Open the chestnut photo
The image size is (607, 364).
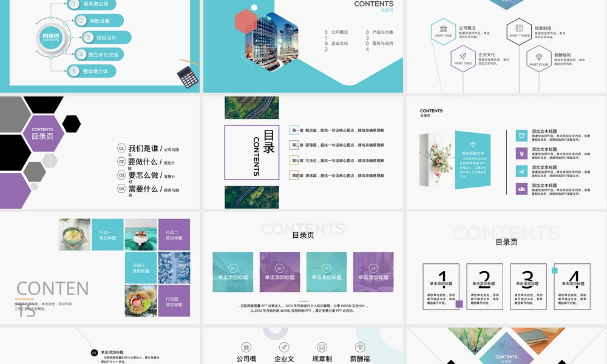(141, 301)
